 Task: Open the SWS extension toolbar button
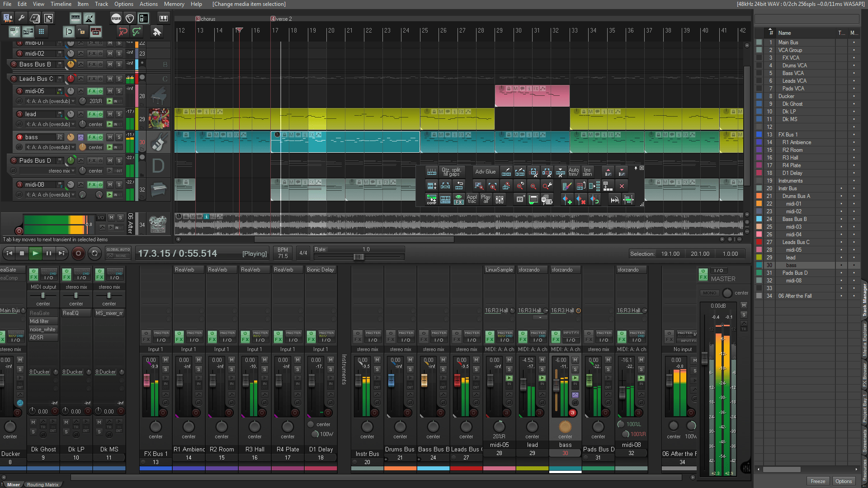pyautogui.click(x=116, y=19)
